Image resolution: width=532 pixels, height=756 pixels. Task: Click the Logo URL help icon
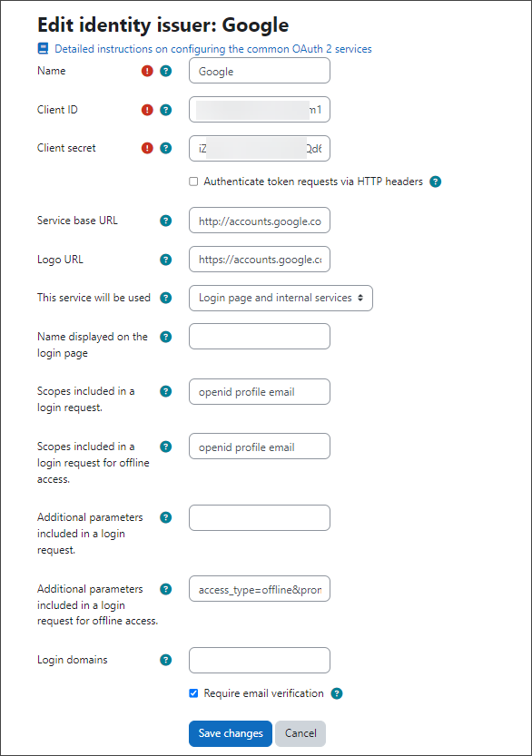tap(165, 260)
